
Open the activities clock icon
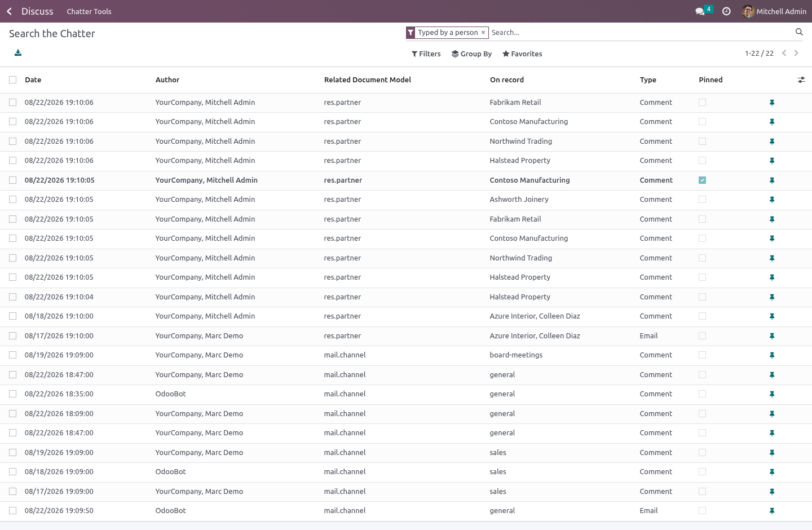point(726,11)
